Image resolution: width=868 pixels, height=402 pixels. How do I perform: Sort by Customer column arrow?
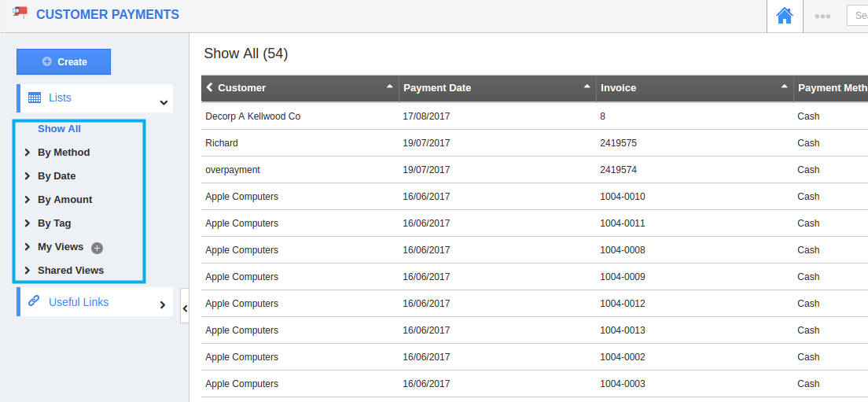(390, 87)
